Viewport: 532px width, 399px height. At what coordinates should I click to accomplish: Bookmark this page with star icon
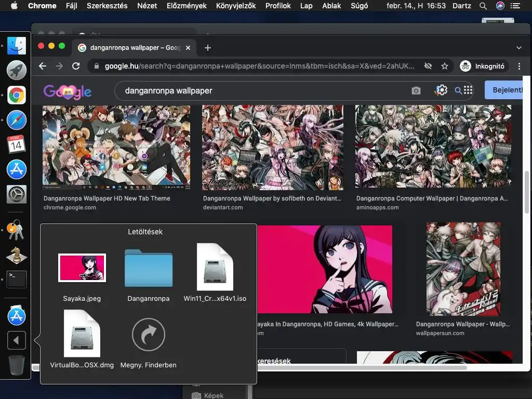point(445,66)
